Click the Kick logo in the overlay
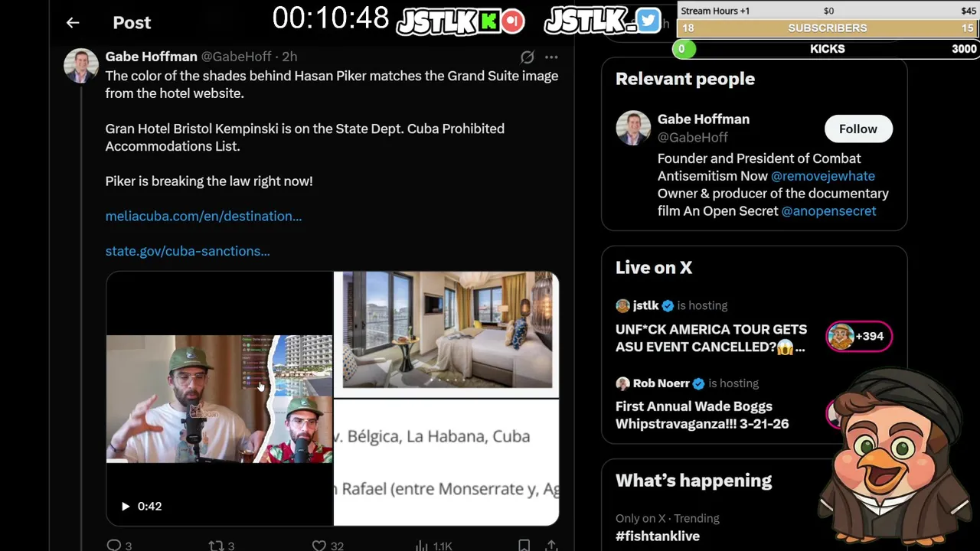The height and width of the screenshot is (551, 980). [x=489, y=21]
